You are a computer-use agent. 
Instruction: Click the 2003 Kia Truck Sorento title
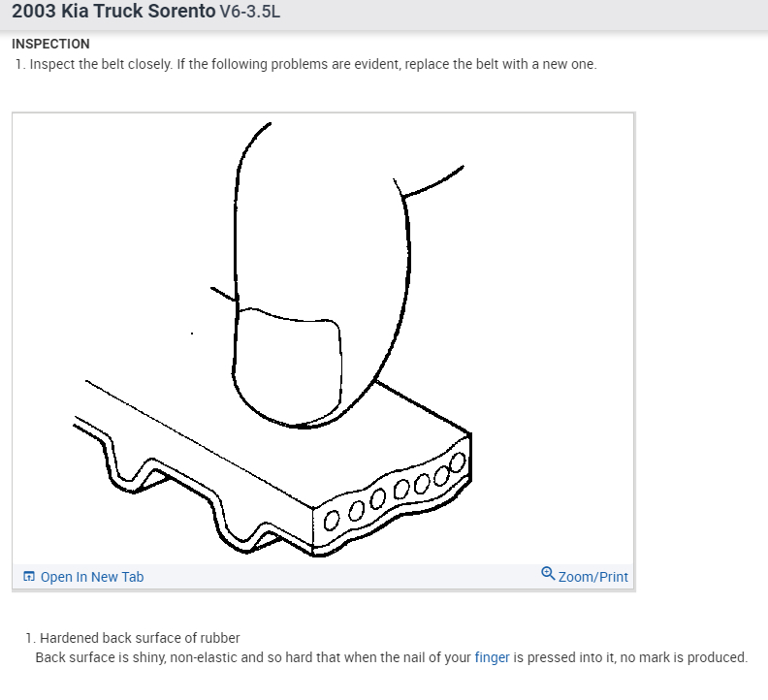(113, 12)
